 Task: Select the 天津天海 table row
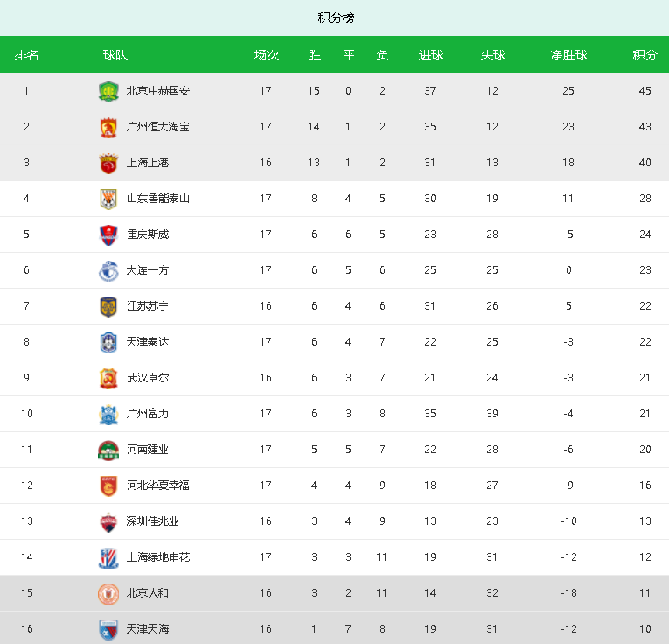pos(334,627)
